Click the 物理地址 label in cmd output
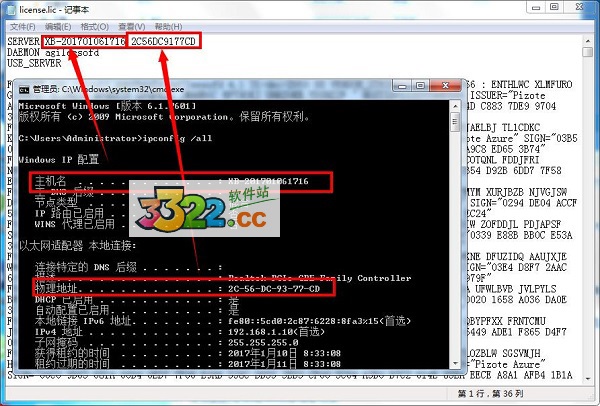Screen dimensions: 600x406 pyautogui.click(x=56, y=288)
